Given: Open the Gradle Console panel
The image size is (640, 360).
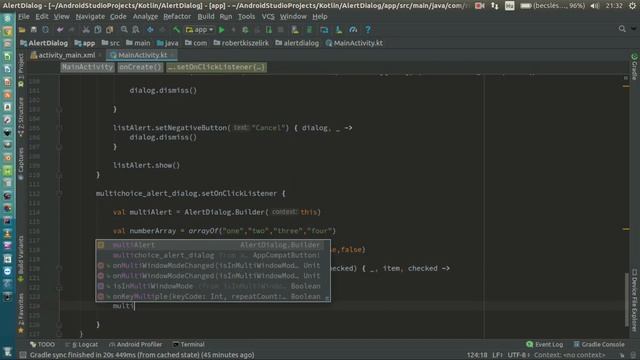Looking at the screenshot, I should coord(599,344).
